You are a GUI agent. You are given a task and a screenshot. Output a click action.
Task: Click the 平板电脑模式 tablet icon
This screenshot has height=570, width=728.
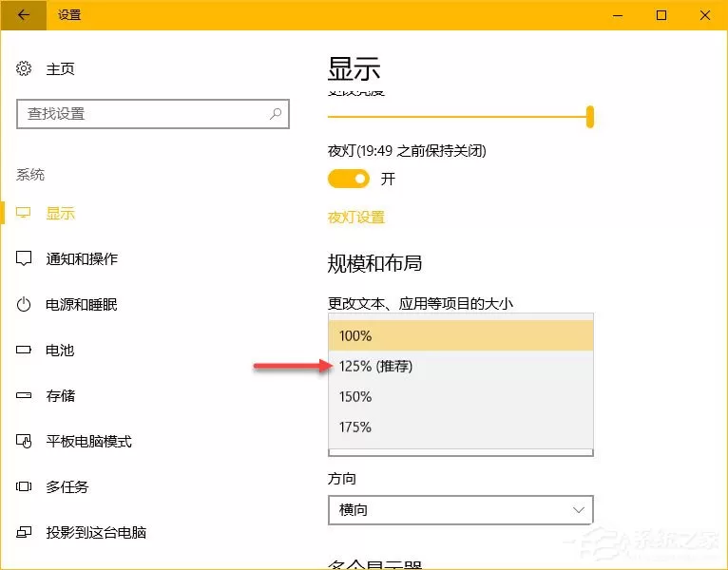(24, 441)
